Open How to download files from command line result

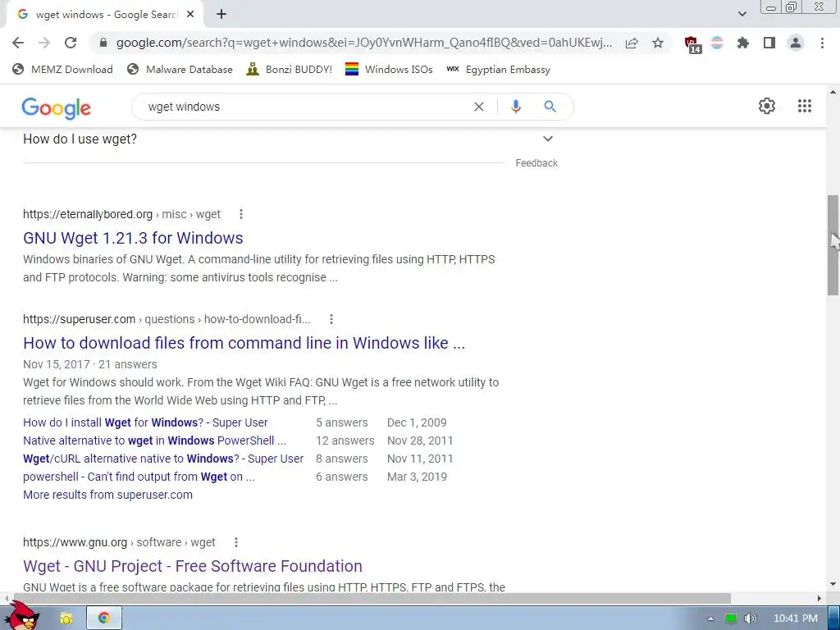pos(244,343)
